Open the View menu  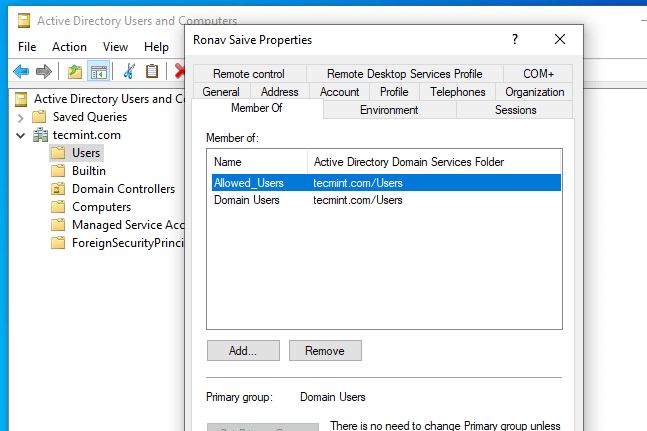pyautogui.click(x=115, y=46)
